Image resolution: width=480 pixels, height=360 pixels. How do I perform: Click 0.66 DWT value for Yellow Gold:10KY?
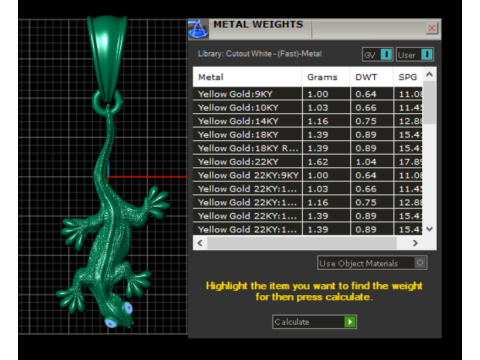pyautogui.click(x=366, y=108)
